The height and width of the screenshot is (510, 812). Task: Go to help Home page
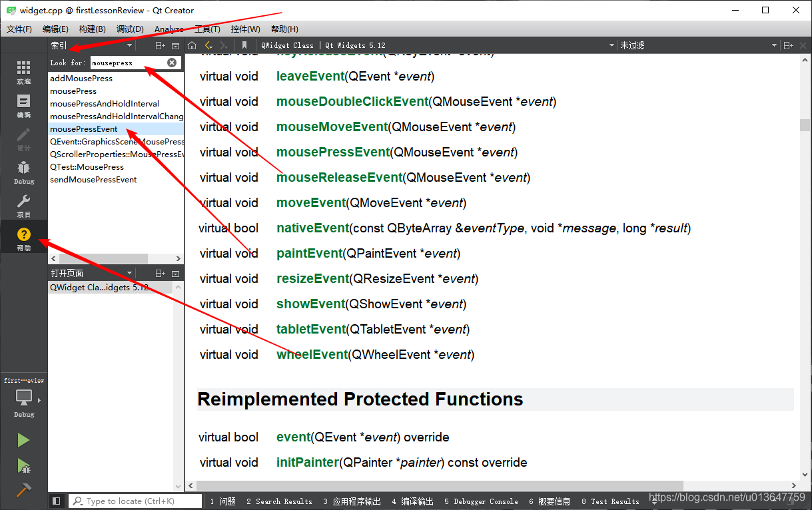[192, 45]
